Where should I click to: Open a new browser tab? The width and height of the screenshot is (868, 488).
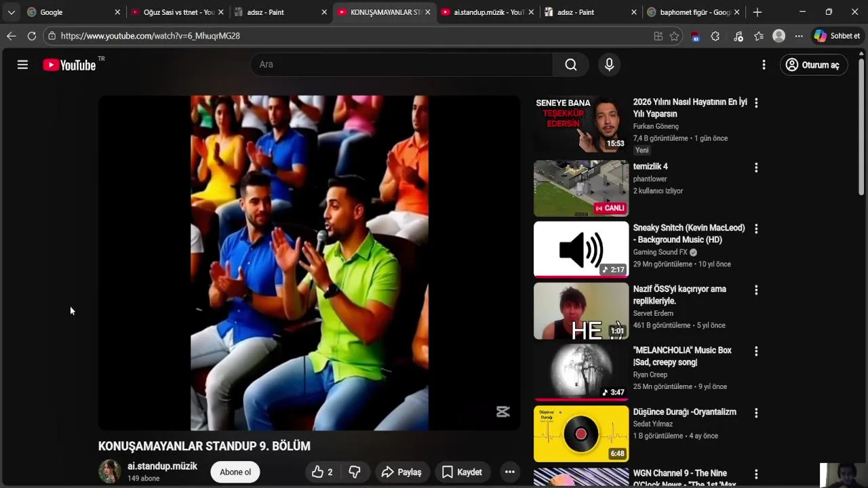757,12
